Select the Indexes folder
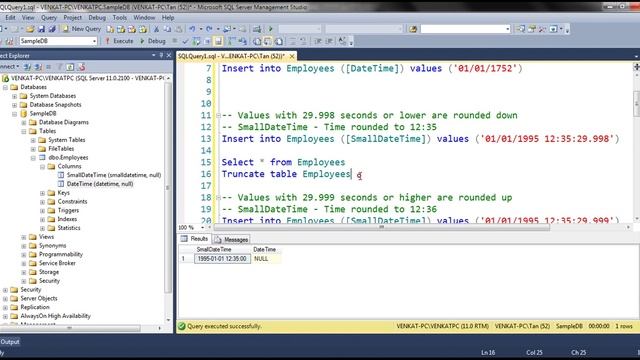This screenshot has height=360, width=640. [x=62, y=219]
